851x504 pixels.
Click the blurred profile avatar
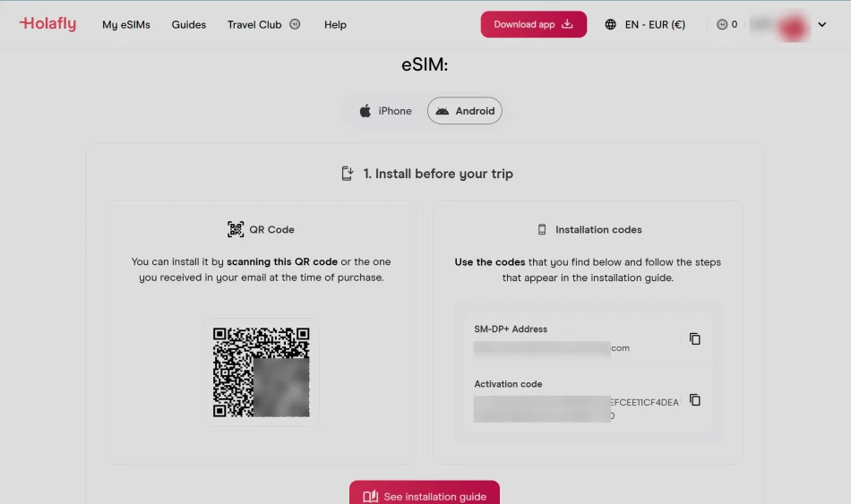[793, 25]
